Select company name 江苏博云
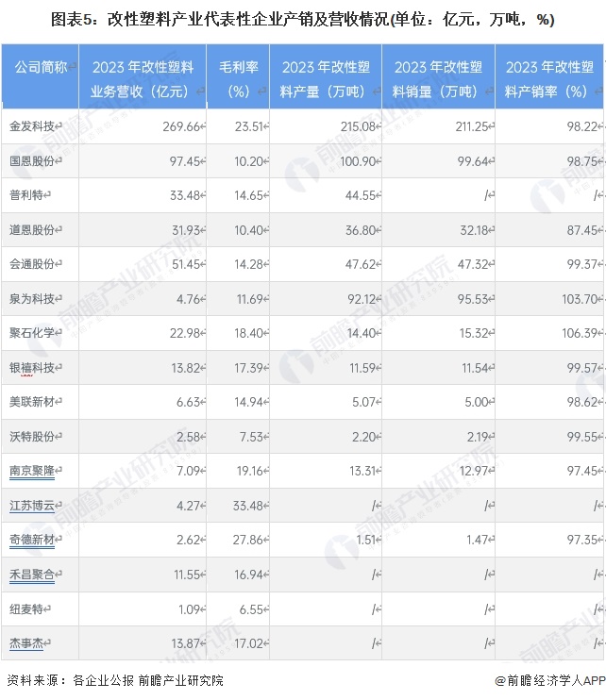Image resolution: width=606 pixels, height=700 pixels. pos(32,506)
